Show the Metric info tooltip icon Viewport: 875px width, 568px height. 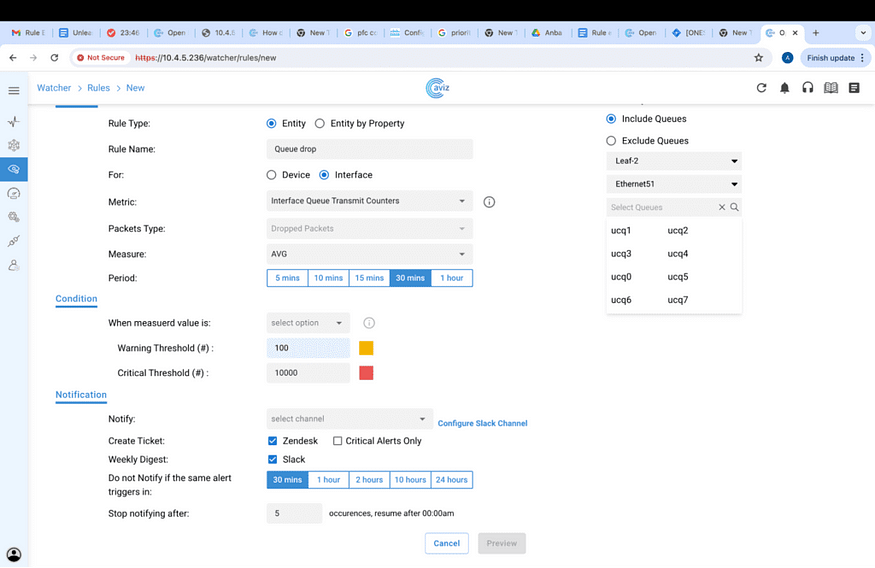point(489,202)
